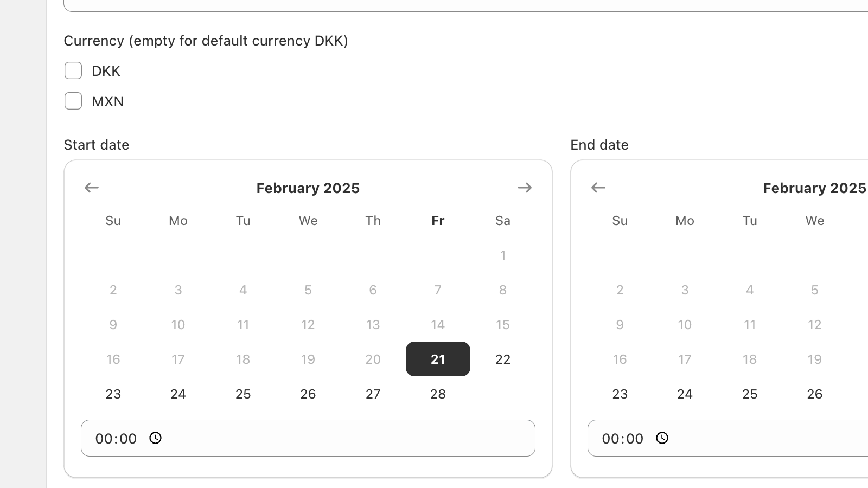Click inside the Start date time input field
The width and height of the screenshot is (868, 488).
[116, 438]
